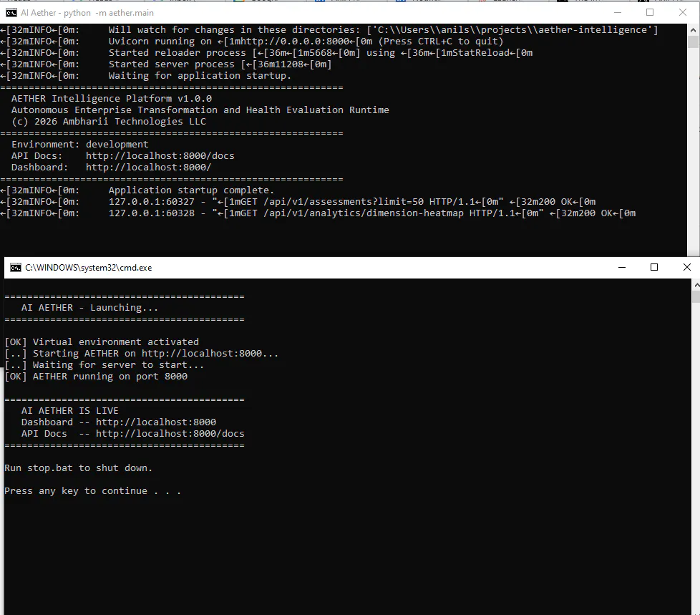Click API Docs localhost:8000/docs in cmd.exe window
700x615 pixels.
pyautogui.click(x=133, y=434)
